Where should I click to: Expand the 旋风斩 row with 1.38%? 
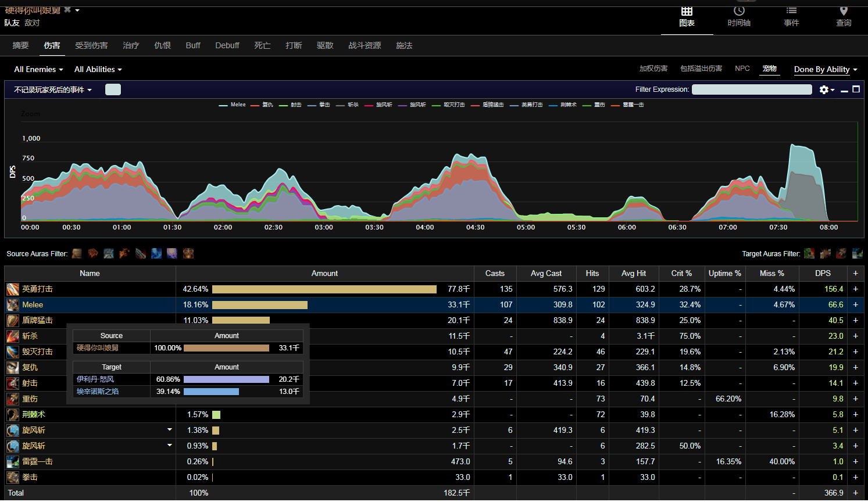[170, 430]
